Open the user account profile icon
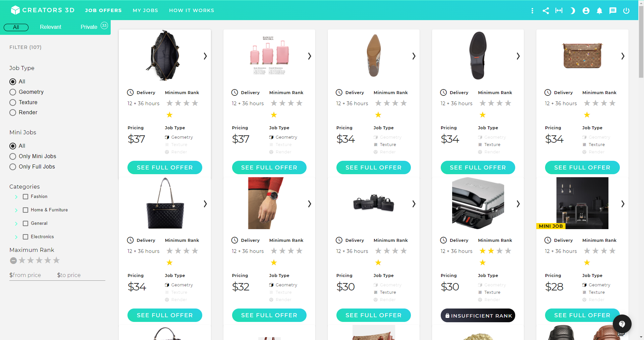This screenshot has height=340, width=644. point(586,11)
